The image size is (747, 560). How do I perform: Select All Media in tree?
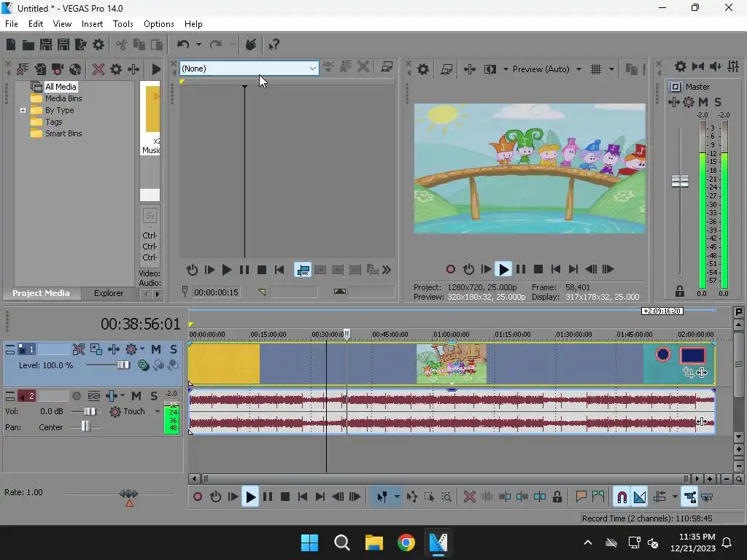[x=61, y=87]
